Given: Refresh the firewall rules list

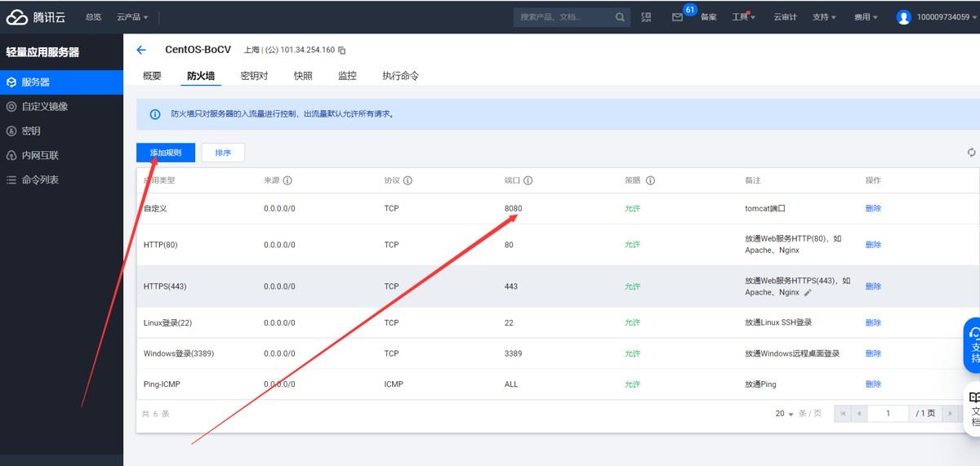Looking at the screenshot, I should tap(971, 153).
